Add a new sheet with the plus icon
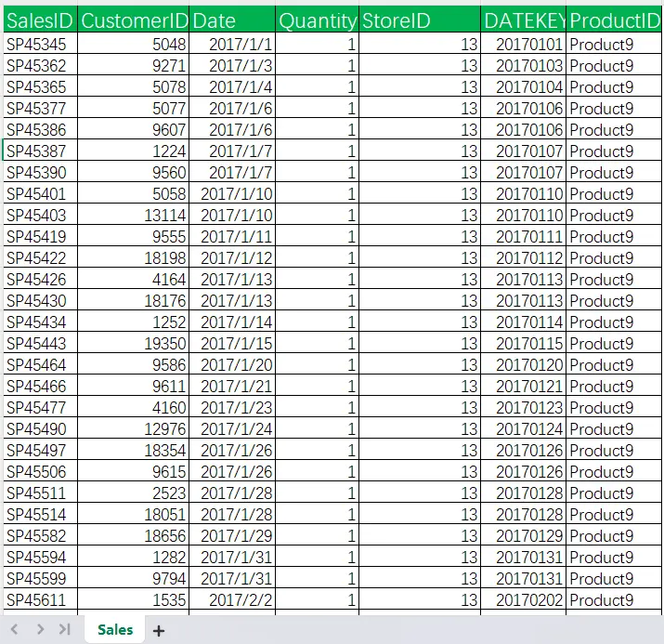This screenshot has height=644, width=664. tap(159, 631)
